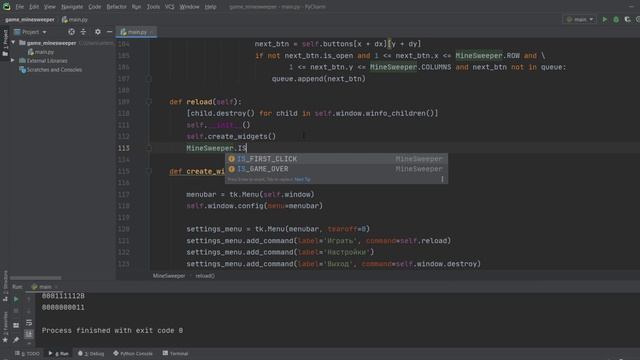Click the MineSweeper class breadcrumb below editor
The image size is (640, 360).
pyautogui.click(x=169, y=276)
